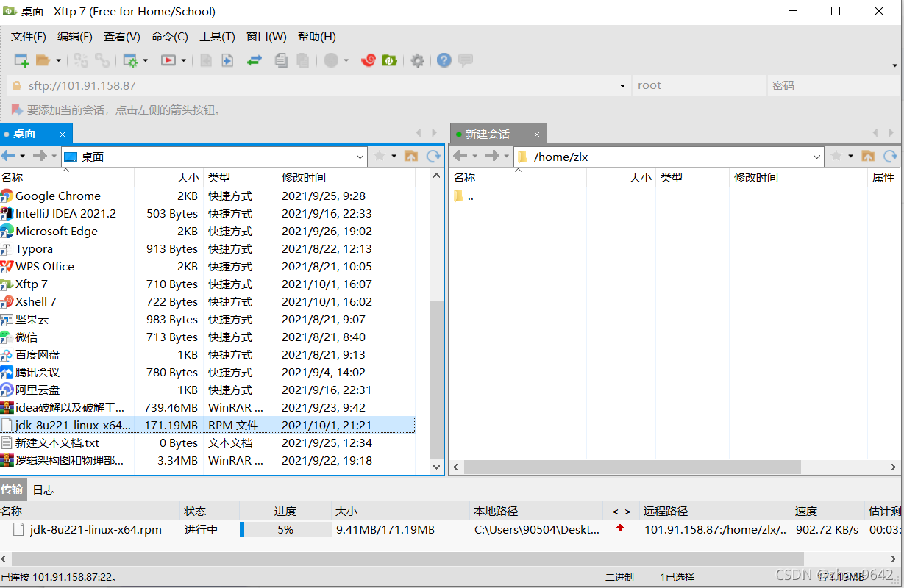This screenshot has height=588, width=904.
Task: Click remote pane horizontal scrollbar
Action: tap(632, 467)
